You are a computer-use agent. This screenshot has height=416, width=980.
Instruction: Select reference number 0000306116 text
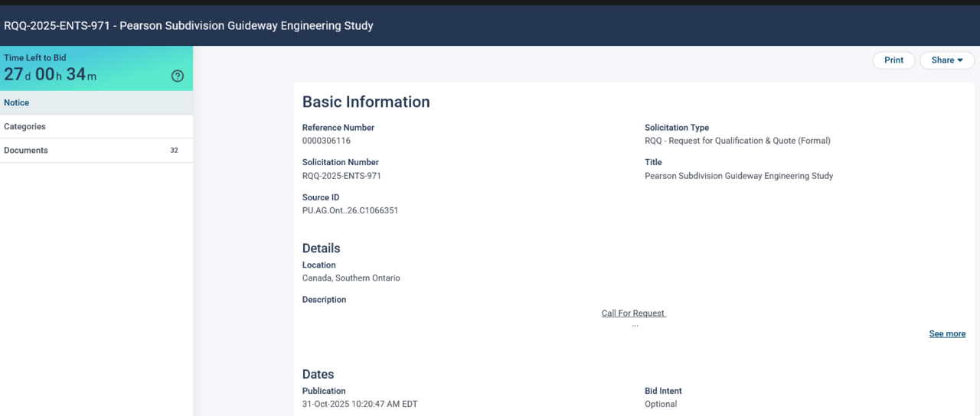(326, 141)
